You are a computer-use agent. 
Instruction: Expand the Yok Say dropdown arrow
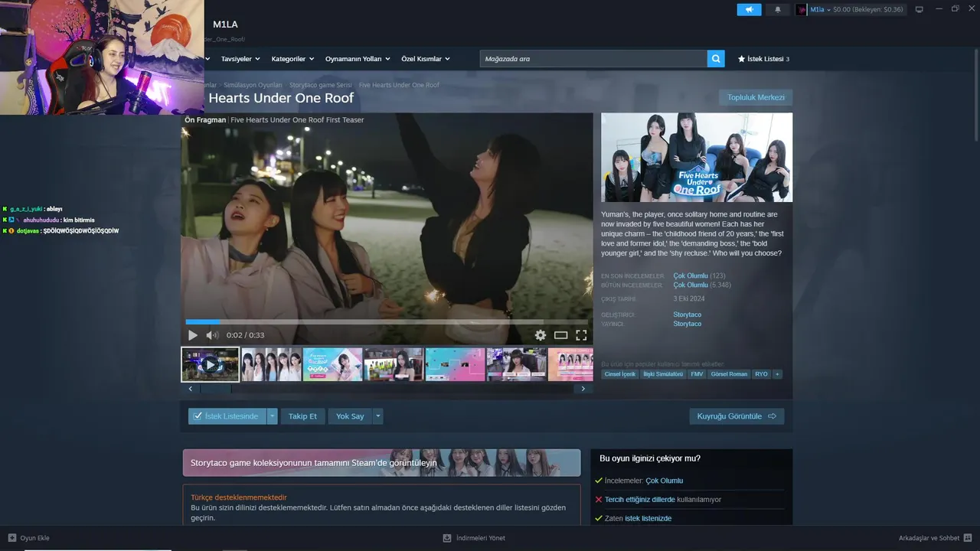pos(377,416)
